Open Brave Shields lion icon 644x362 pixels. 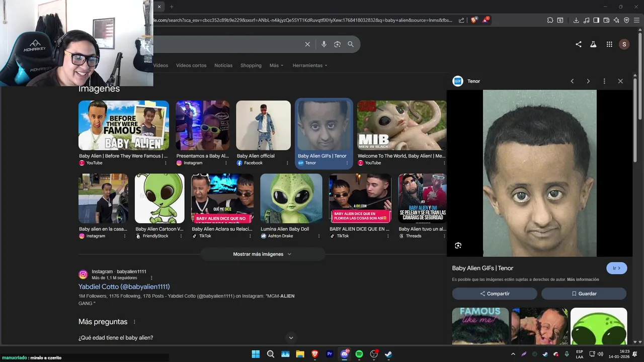click(x=474, y=20)
